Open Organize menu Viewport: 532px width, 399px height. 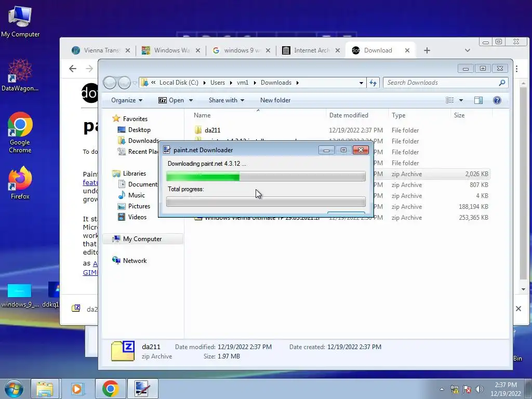[127, 100]
